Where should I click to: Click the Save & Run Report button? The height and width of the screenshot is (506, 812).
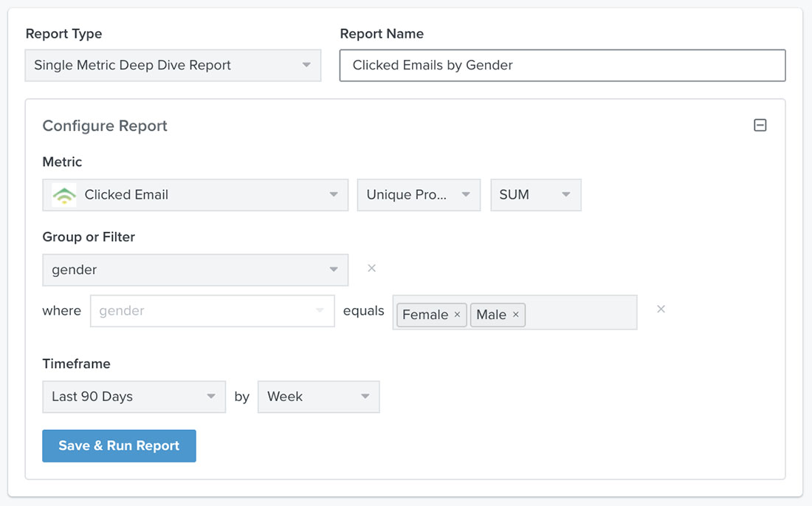click(119, 445)
